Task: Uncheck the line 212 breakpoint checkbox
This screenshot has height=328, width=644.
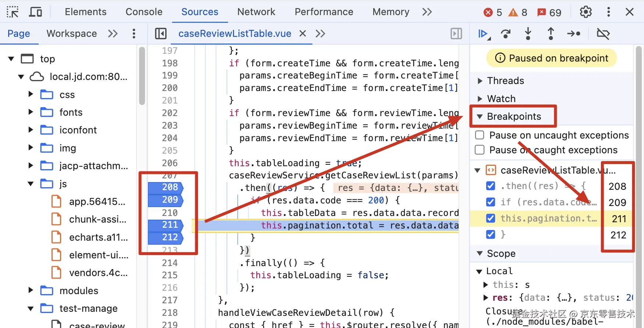Action: pyautogui.click(x=491, y=234)
